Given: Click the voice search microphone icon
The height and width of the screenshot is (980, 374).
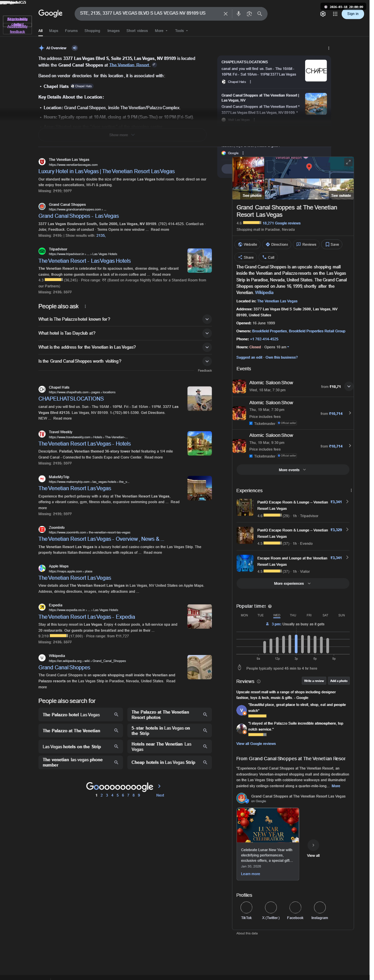Looking at the screenshot, I should pyautogui.click(x=238, y=14).
